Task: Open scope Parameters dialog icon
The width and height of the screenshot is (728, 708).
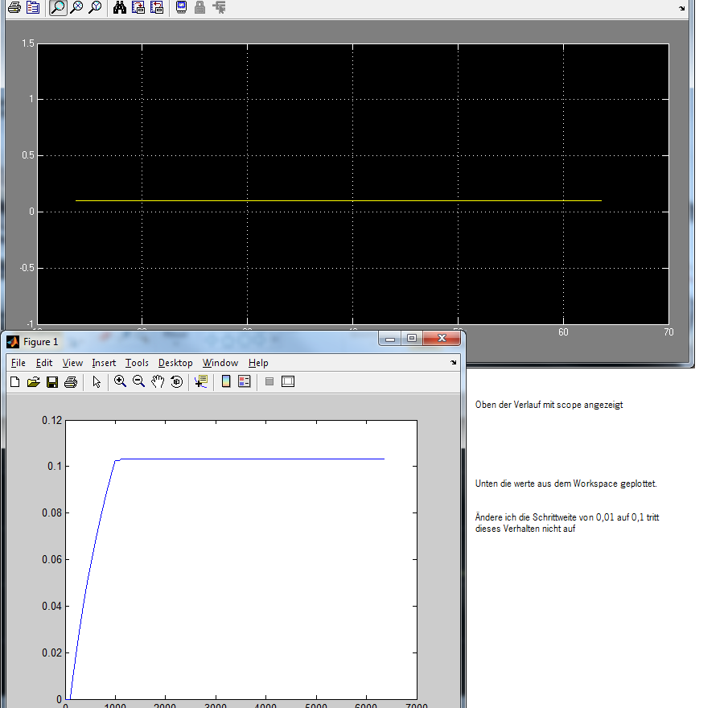Action: point(32,8)
